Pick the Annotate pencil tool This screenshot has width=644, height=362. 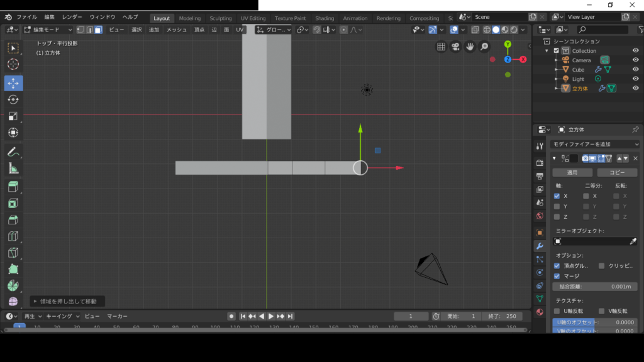pyautogui.click(x=13, y=151)
